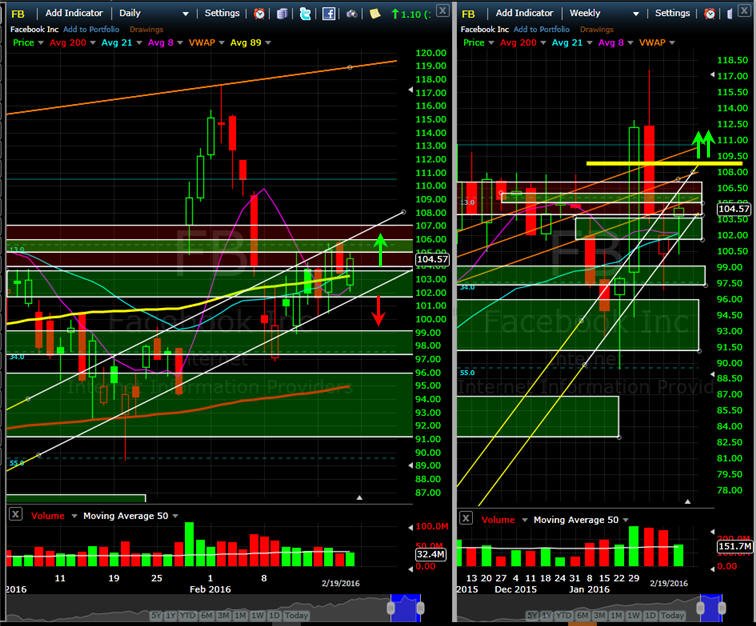Click Add Indicator in Daily chart

pos(74,13)
